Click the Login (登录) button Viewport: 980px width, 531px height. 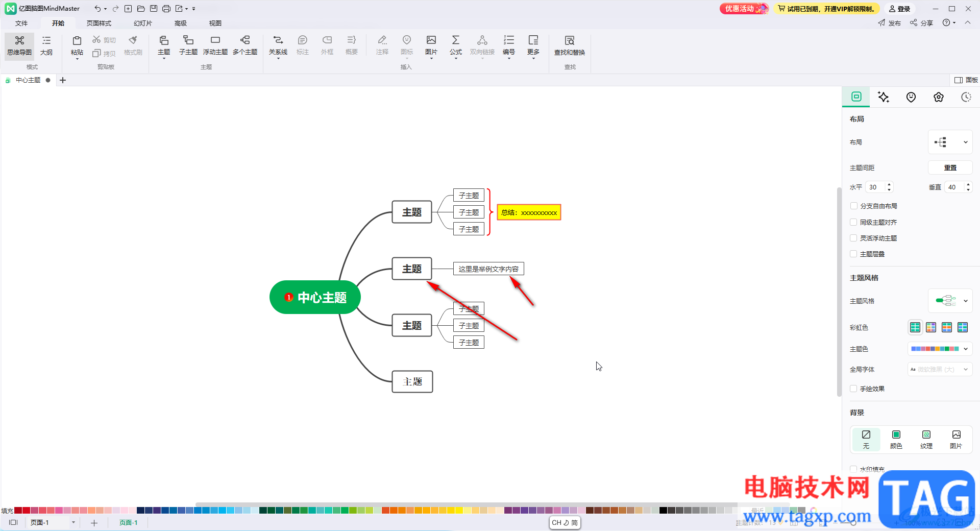899,9
